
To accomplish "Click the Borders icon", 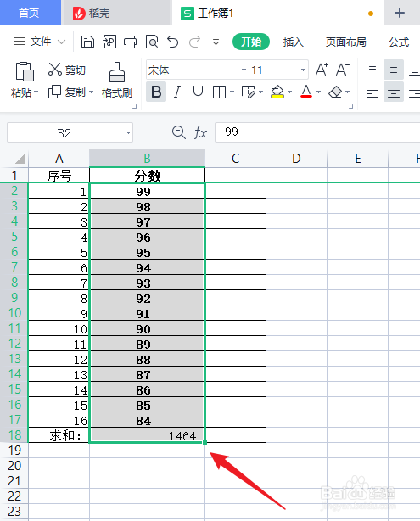I will coord(219,92).
